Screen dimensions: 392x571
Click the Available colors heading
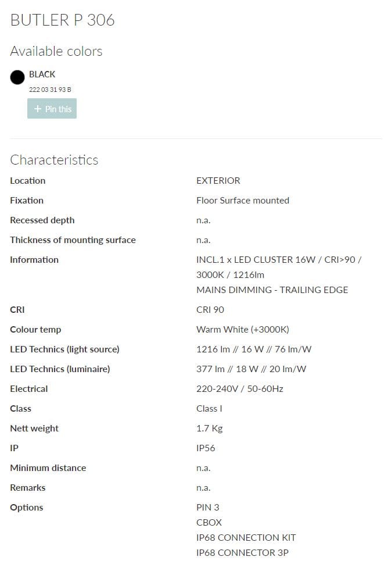pyautogui.click(x=56, y=51)
